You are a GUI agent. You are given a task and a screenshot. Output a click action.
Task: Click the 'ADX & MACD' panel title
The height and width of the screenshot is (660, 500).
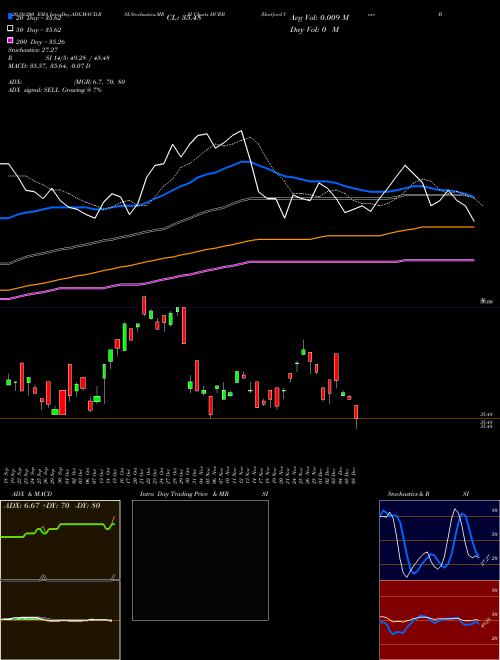32,494
